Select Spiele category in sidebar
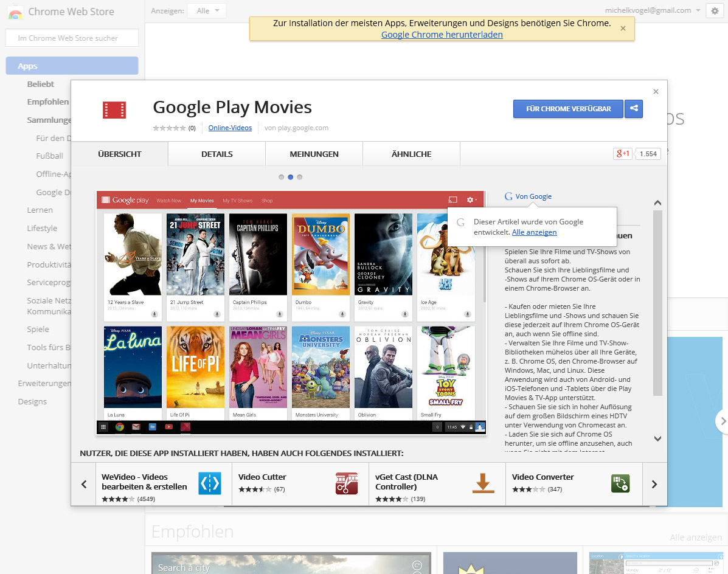This screenshot has width=728, height=574. point(38,329)
